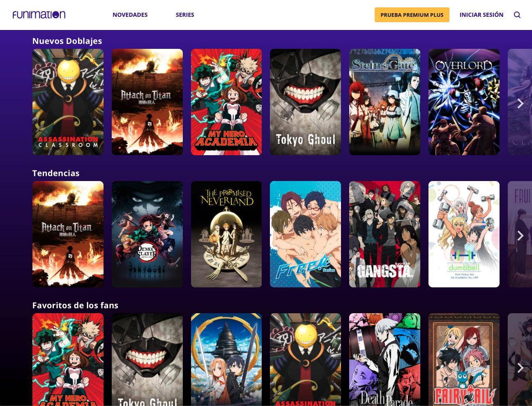Open the Demon Slayer poster
The width and height of the screenshot is (532, 406).
pyautogui.click(x=147, y=234)
